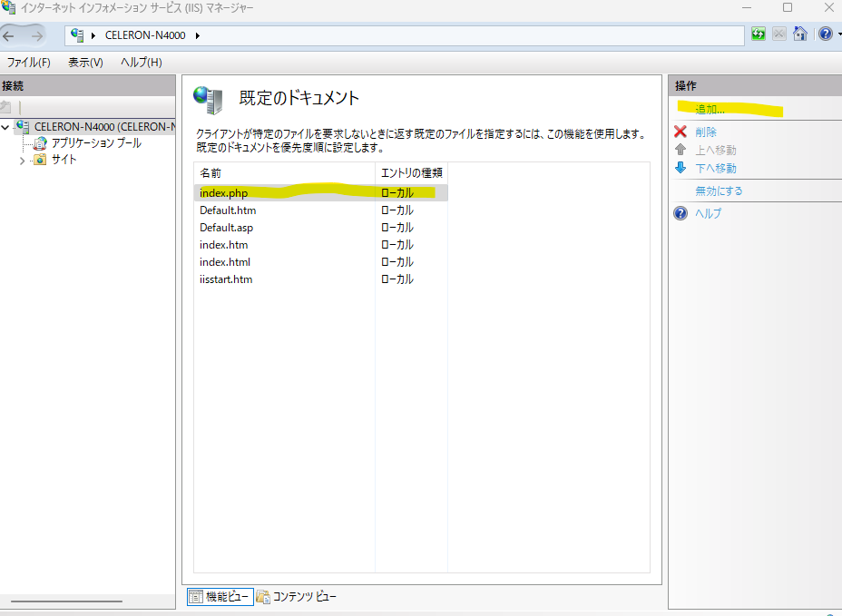This screenshot has width=842, height=616.
Task: Maximize the IIS Manager window
Action: coord(788,7)
